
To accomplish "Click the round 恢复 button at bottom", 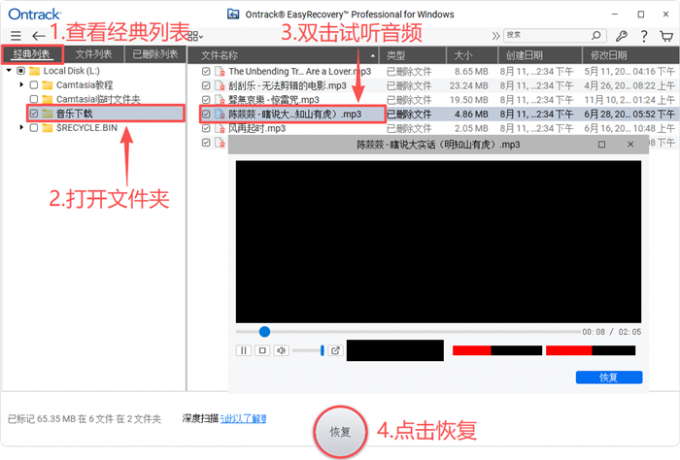I will point(340,432).
